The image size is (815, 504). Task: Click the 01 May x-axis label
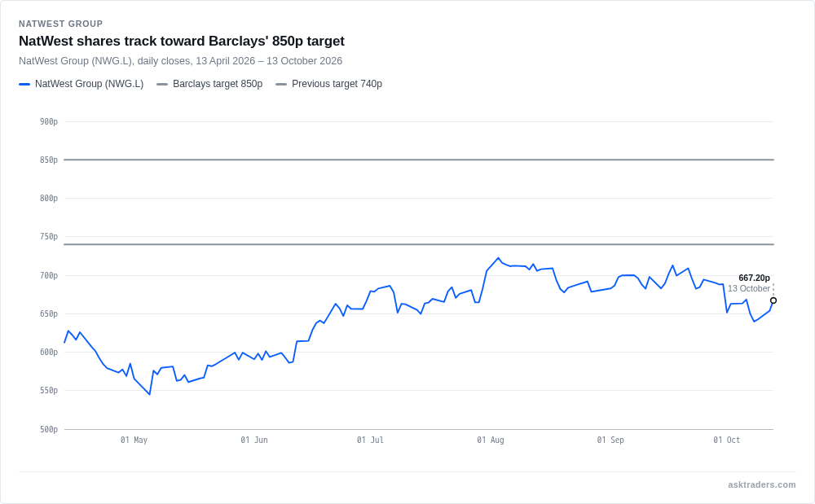tap(134, 440)
